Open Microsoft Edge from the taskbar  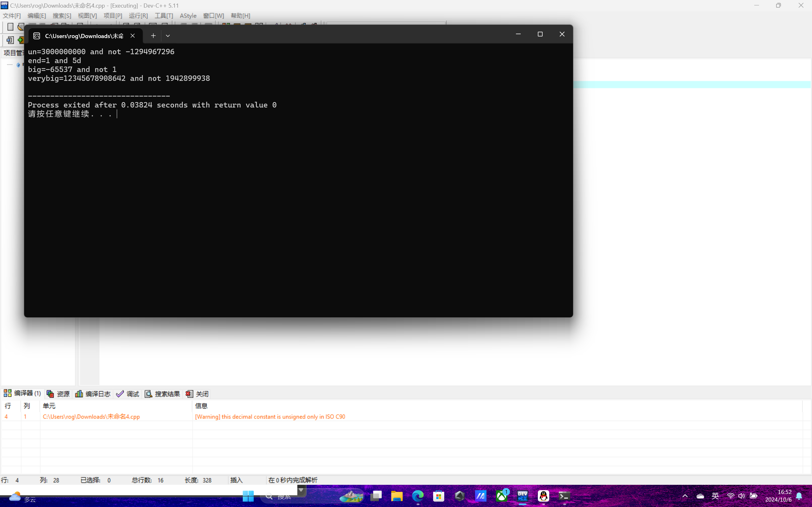[418, 496]
